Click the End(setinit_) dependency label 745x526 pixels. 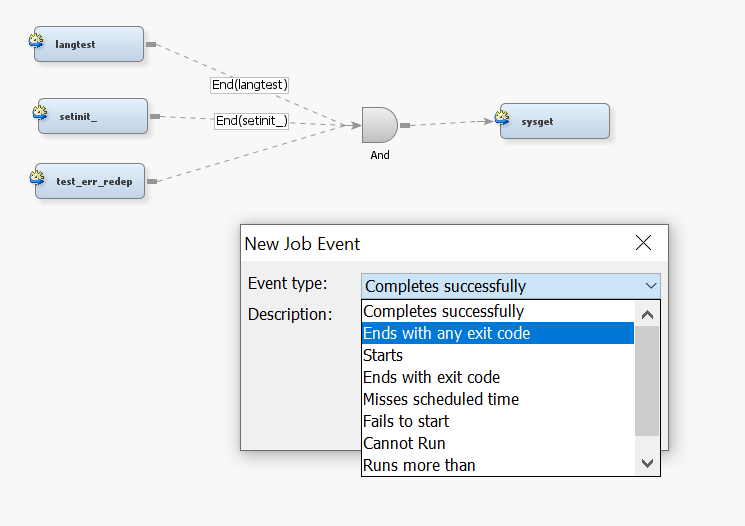click(x=252, y=121)
